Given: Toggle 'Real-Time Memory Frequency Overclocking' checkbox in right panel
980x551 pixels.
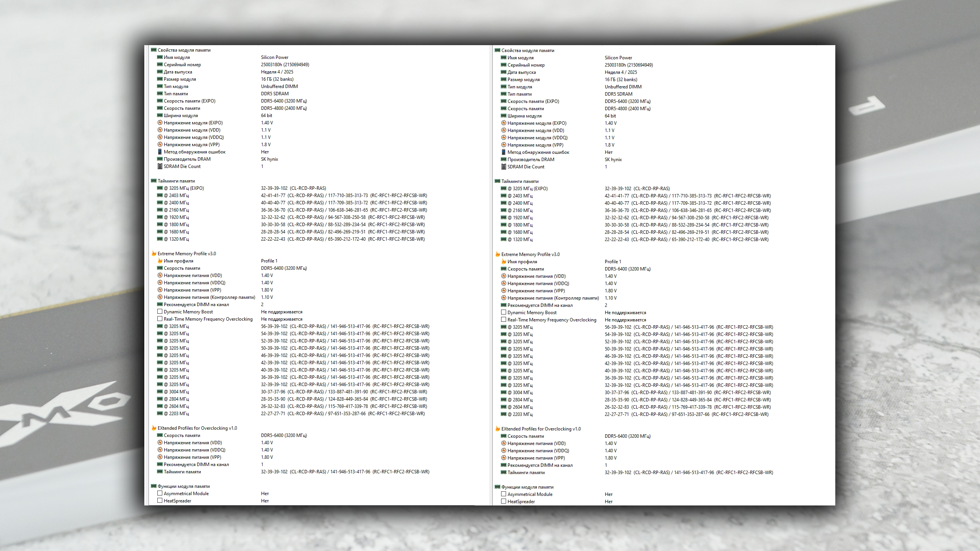Looking at the screenshot, I should click(x=503, y=320).
